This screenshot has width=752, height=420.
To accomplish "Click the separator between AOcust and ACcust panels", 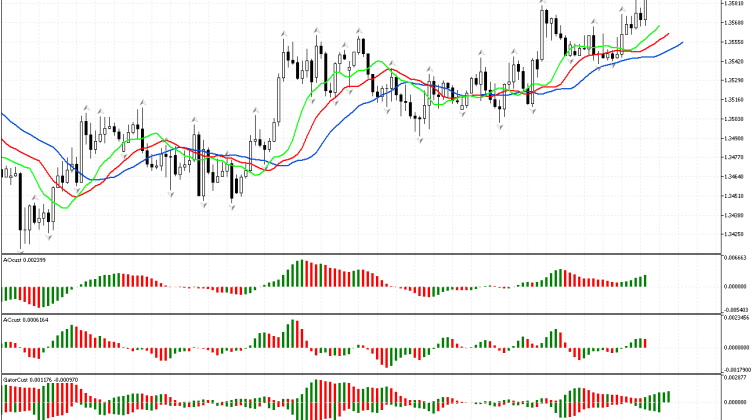I will pyautogui.click(x=360, y=314).
